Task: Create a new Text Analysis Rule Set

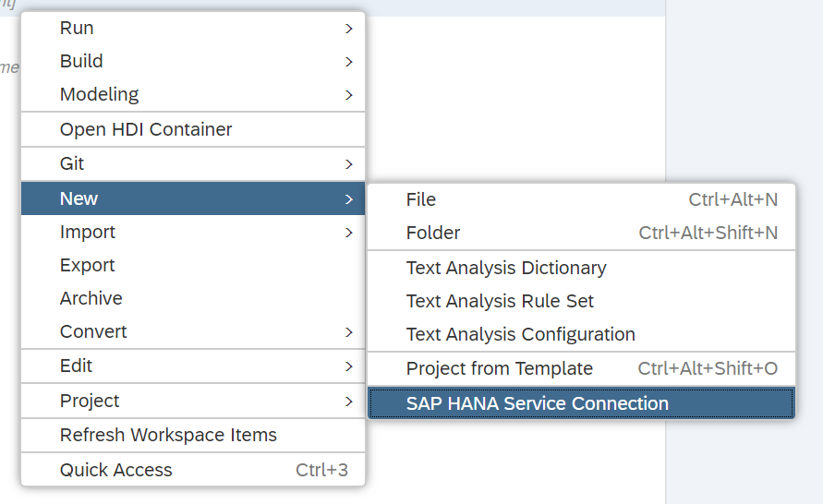Action: 582,301
